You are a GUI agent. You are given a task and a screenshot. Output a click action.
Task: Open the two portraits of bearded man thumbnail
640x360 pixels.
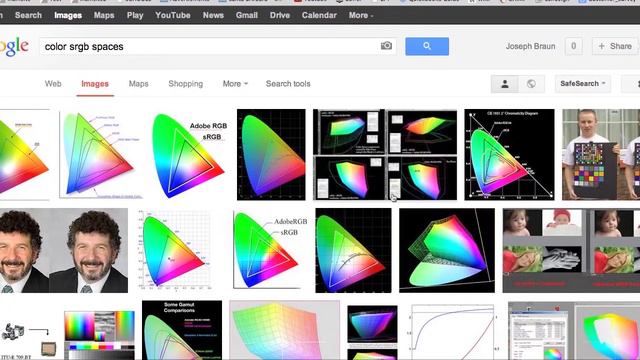coord(64,250)
